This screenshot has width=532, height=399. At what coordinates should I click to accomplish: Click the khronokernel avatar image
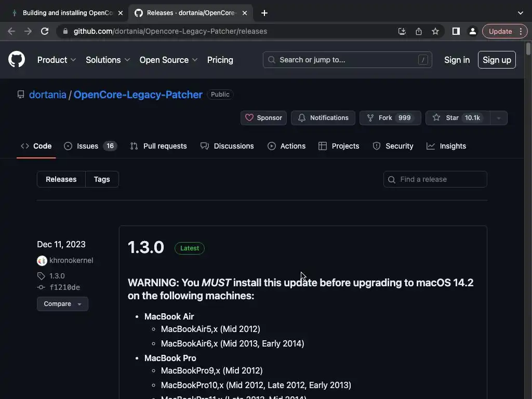(42, 261)
